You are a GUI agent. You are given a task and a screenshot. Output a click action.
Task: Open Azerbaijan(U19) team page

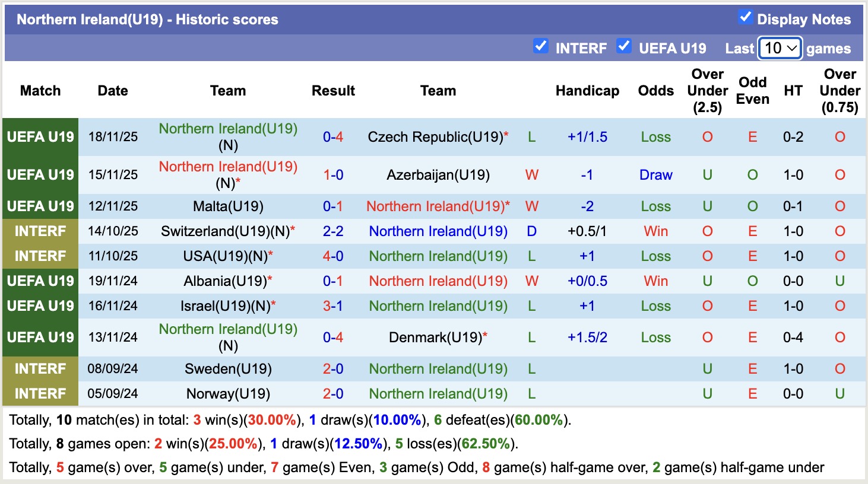(x=438, y=174)
